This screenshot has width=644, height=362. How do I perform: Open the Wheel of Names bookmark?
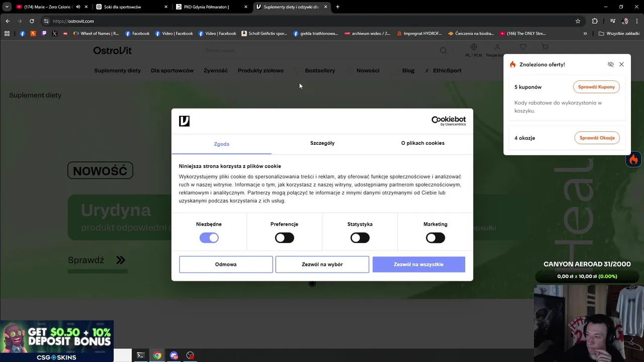96,34
